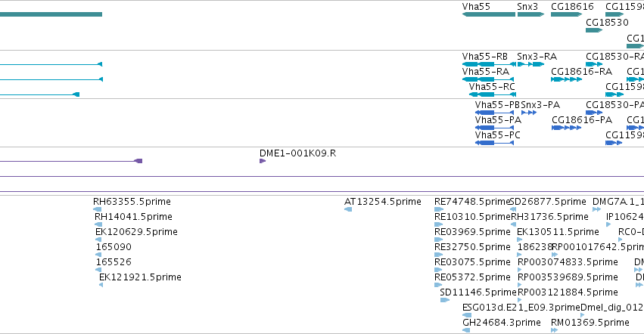
Task: Select the EK130511.5prime EST
Action: tap(520, 240)
